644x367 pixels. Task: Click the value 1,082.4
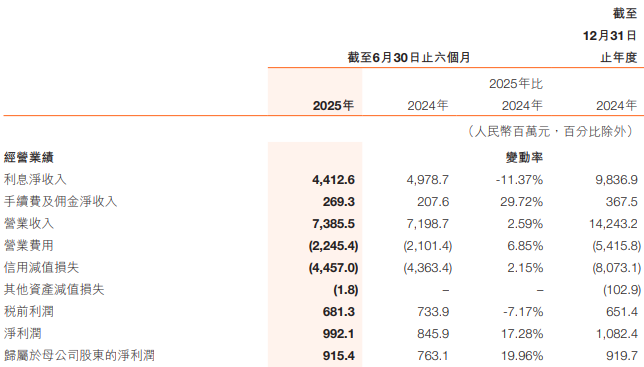pyautogui.click(x=617, y=334)
